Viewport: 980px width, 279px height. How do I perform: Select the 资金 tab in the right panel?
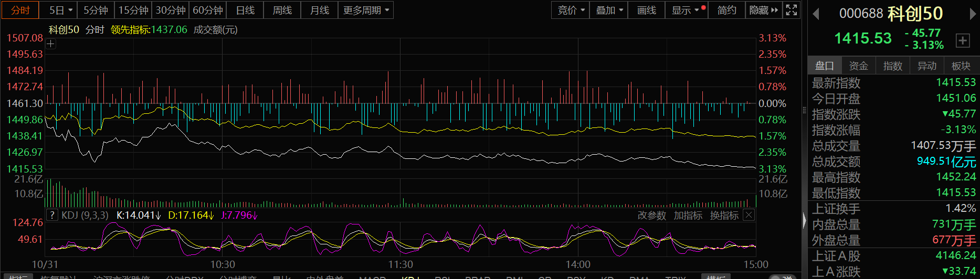[x=858, y=66]
